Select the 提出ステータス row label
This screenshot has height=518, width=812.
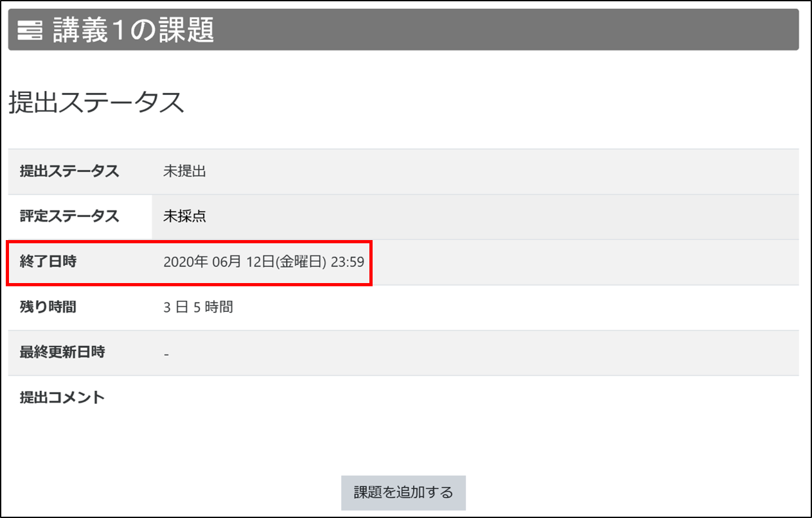pyautogui.click(x=69, y=171)
